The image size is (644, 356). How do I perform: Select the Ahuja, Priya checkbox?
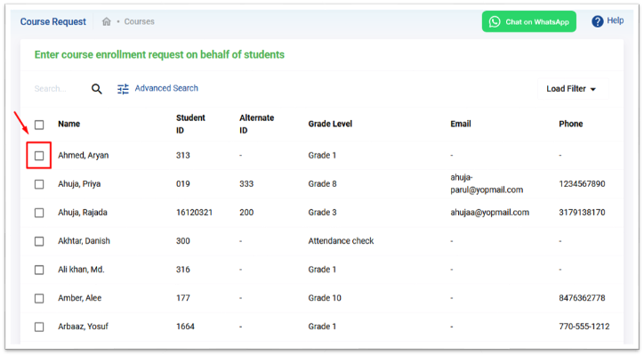(x=39, y=184)
